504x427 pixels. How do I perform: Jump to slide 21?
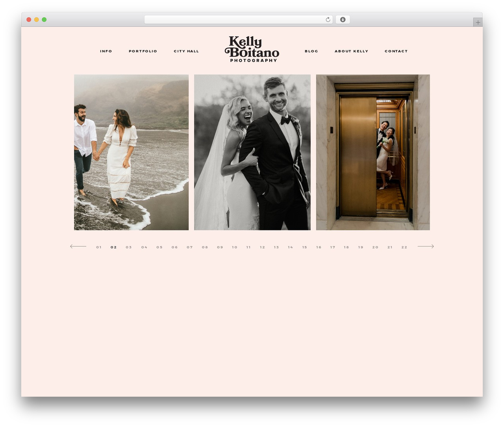tap(390, 247)
